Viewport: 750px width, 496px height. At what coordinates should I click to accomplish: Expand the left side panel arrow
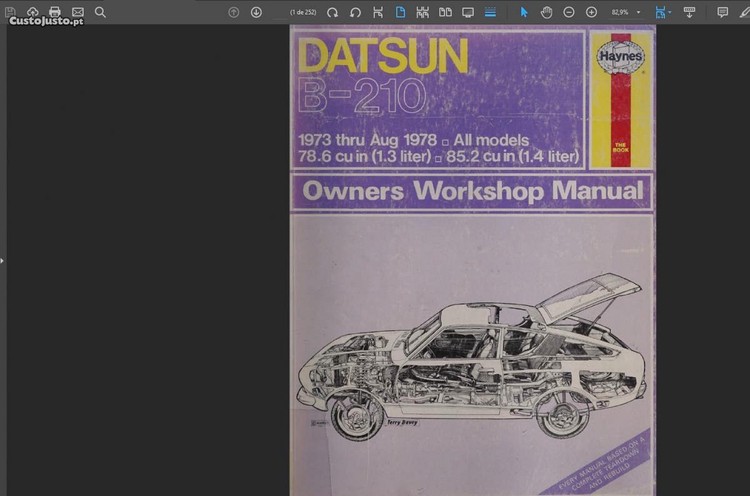pyautogui.click(x=3, y=260)
